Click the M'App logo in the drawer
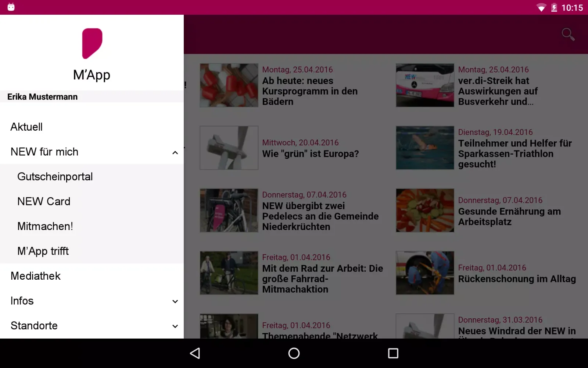 [x=92, y=44]
